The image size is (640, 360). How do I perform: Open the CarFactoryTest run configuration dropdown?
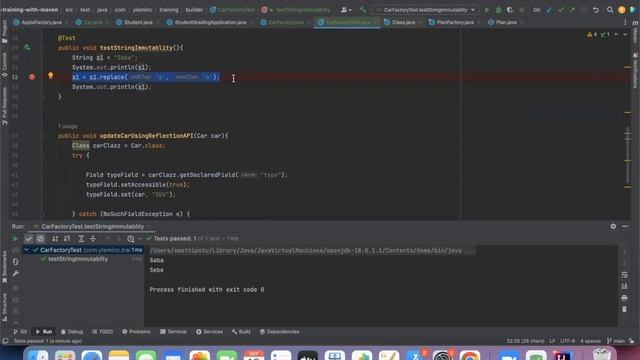425,10
